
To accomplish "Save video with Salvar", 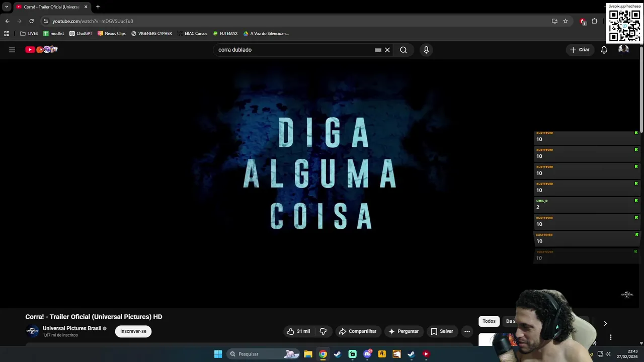I will pos(442,331).
